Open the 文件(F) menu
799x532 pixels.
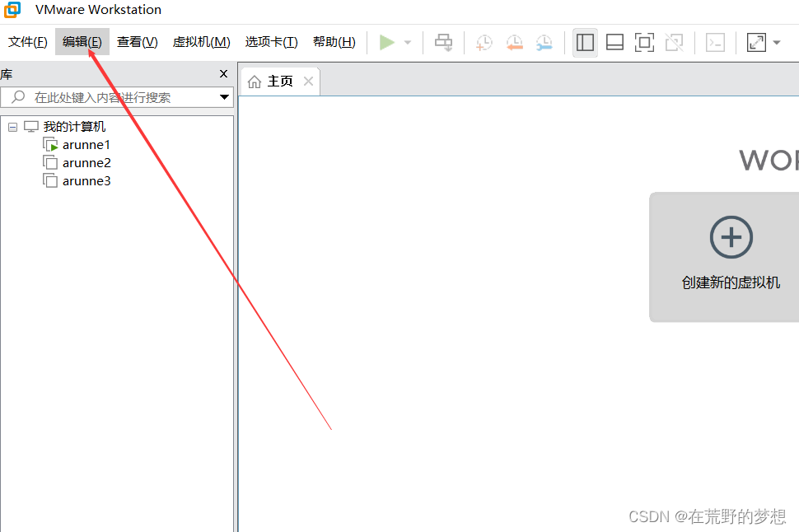[27, 42]
